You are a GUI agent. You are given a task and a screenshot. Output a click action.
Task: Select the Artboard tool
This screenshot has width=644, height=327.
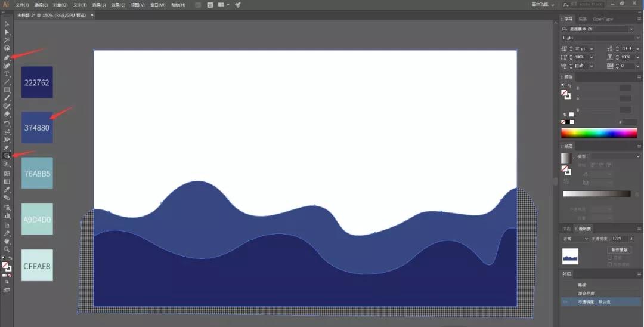[7, 226]
